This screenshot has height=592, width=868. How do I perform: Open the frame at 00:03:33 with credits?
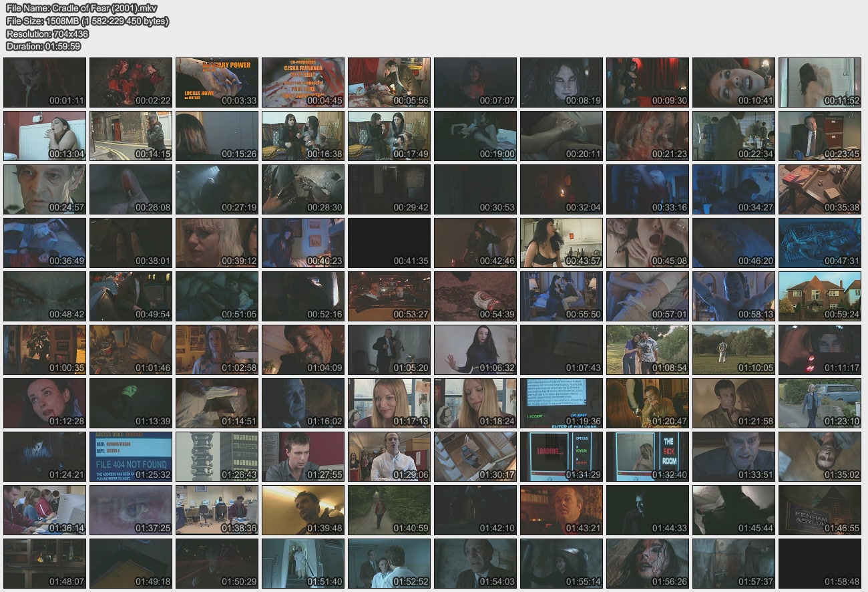point(217,82)
